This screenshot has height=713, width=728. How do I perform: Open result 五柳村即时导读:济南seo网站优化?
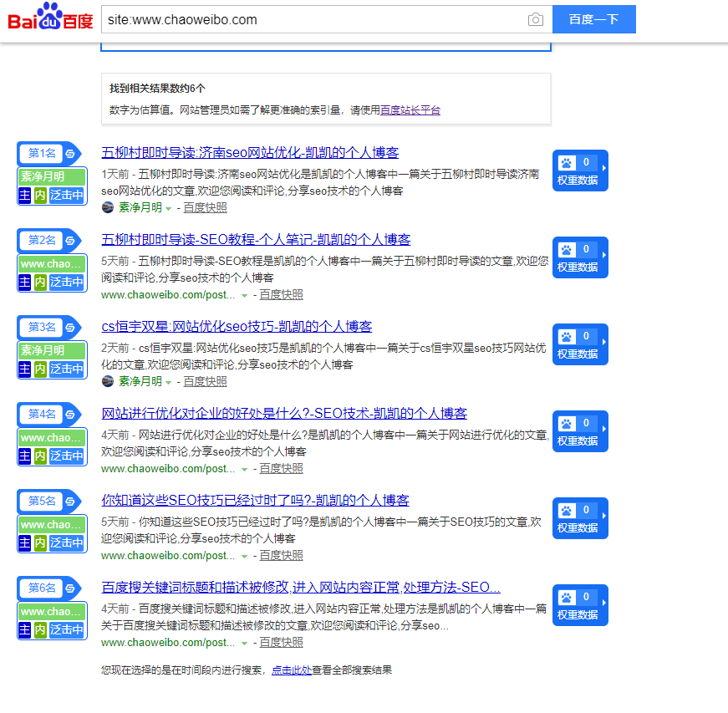coord(250,152)
